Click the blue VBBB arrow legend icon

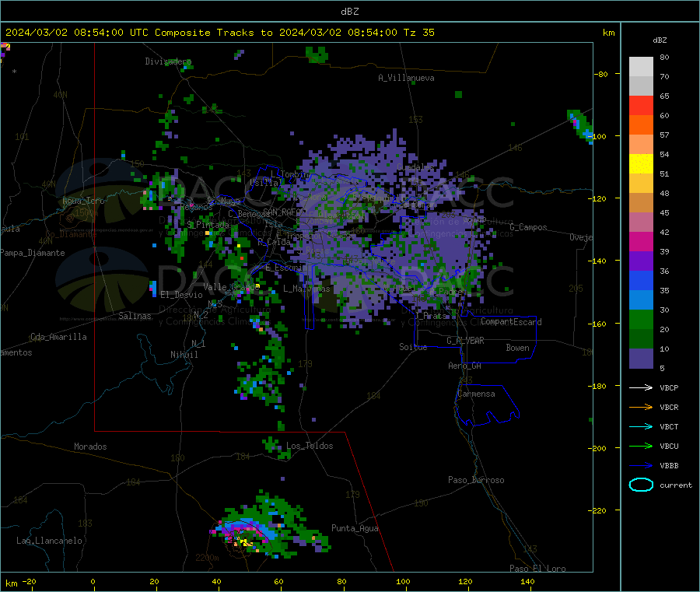click(x=641, y=465)
